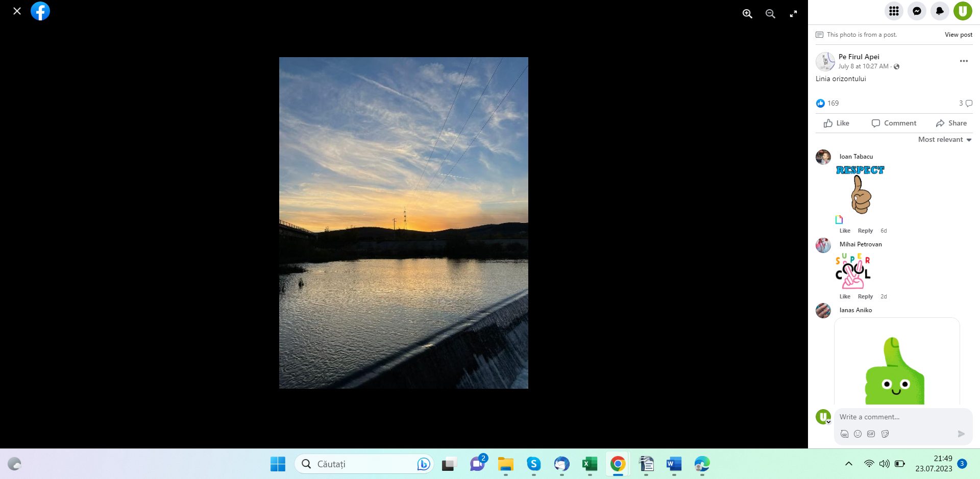Insert an emoji in the comment
Screen dimensions: 980x479
tap(857, 434)
